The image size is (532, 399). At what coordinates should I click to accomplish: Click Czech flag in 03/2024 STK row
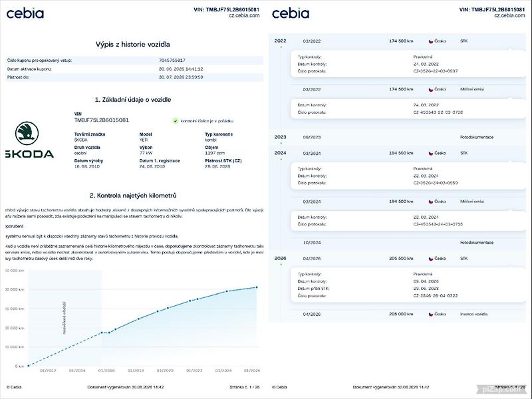point(431,153)
